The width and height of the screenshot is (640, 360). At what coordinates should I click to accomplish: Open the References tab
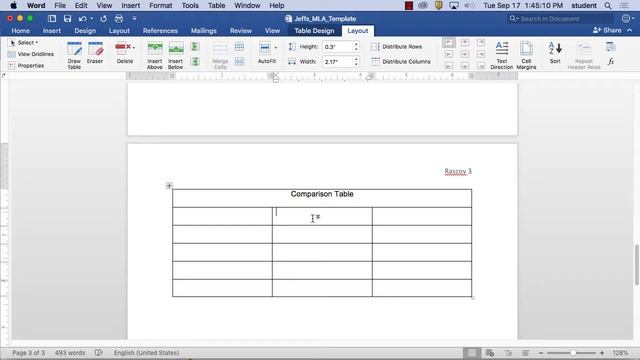(160, 31)
